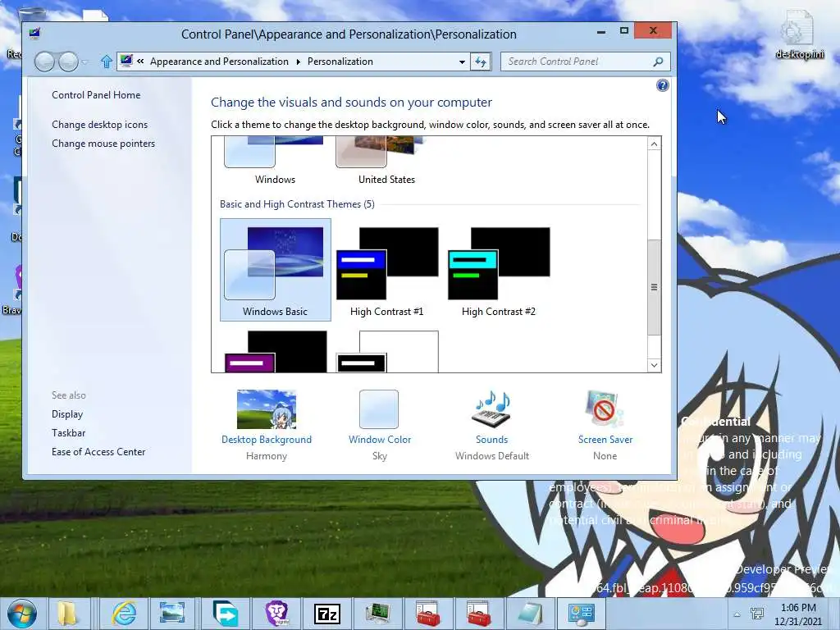Open Control Panel Home
This screenshot has width=840, height=630.
(96, 95)
